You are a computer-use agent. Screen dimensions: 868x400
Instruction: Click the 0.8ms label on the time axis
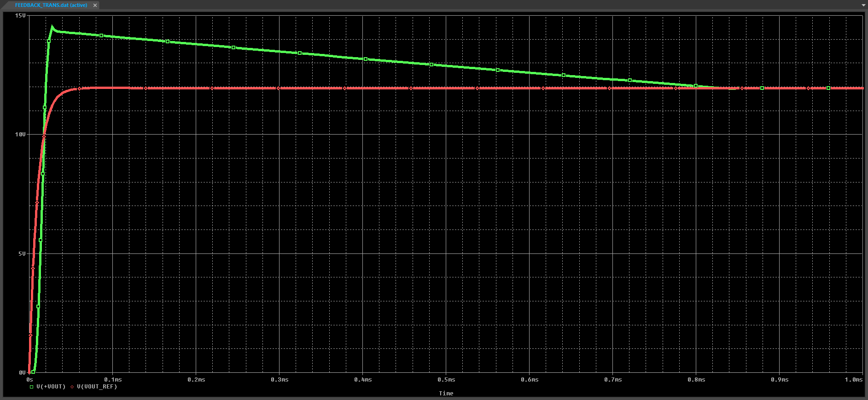[696, 380]
